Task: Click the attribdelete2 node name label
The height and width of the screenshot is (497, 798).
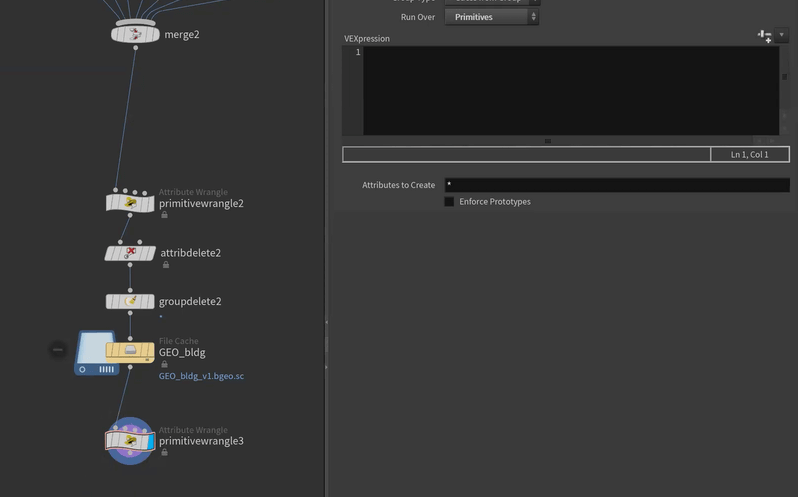Action: point(190,253)
